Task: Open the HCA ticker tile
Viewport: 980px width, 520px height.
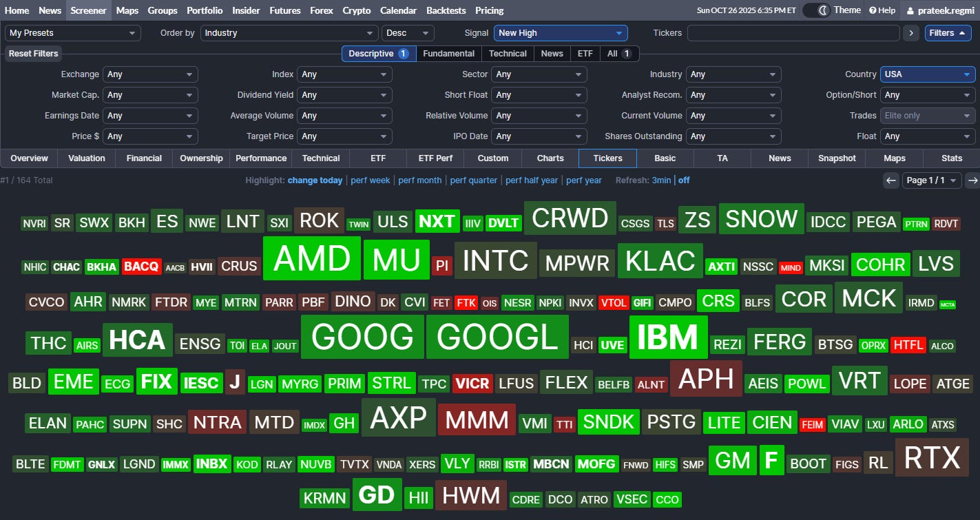Action: 137,340
